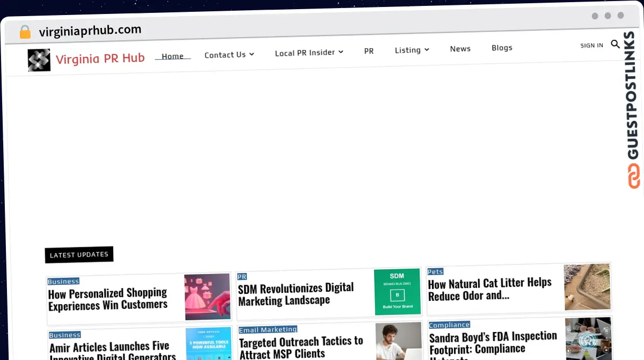The image size is (644, 360).
Task: Click the pink dress shopping thumbnail
Action: pos(207,297)
